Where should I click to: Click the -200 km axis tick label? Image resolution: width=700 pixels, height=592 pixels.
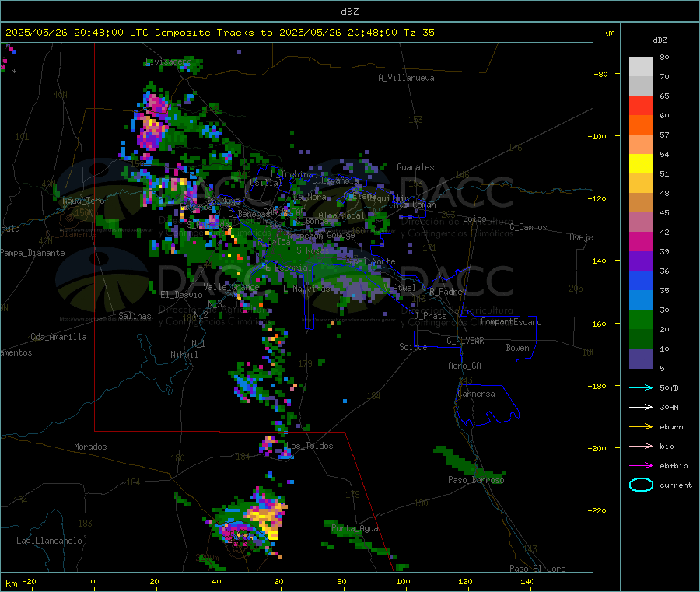599,449
